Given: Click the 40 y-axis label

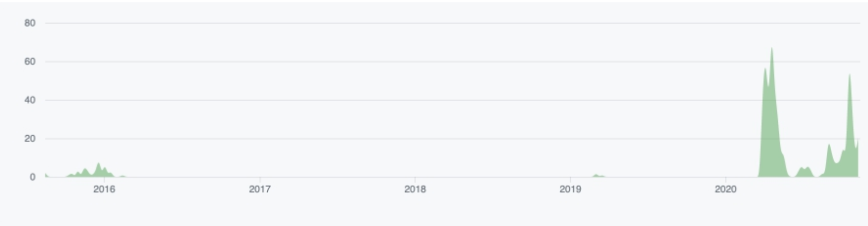Looking at the screenshot, I should coord(30,100).
